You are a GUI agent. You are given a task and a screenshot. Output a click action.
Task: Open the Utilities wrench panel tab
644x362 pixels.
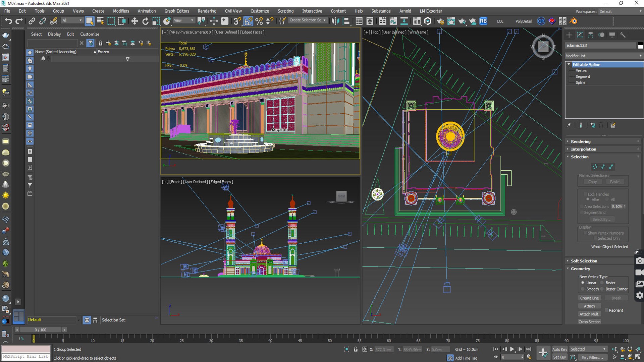click(x=623, y=35)
